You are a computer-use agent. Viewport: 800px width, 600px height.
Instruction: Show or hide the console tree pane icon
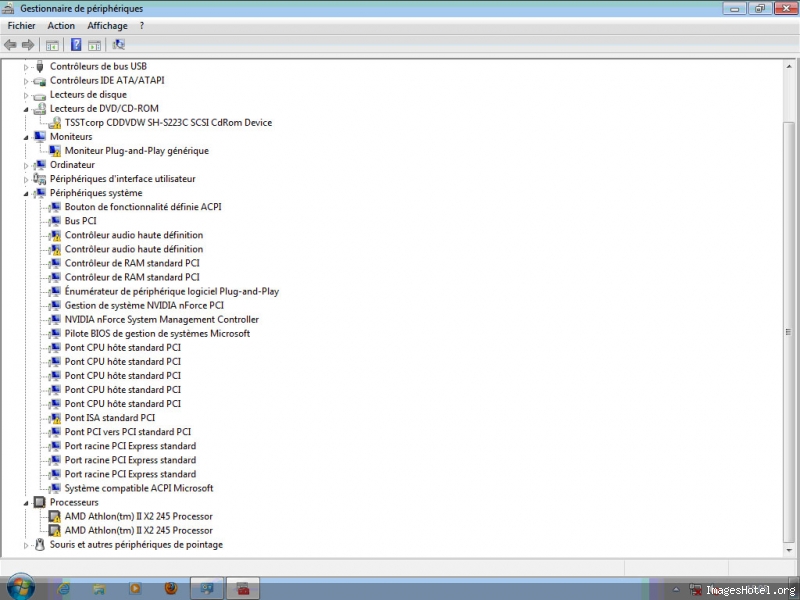(52, 45)
